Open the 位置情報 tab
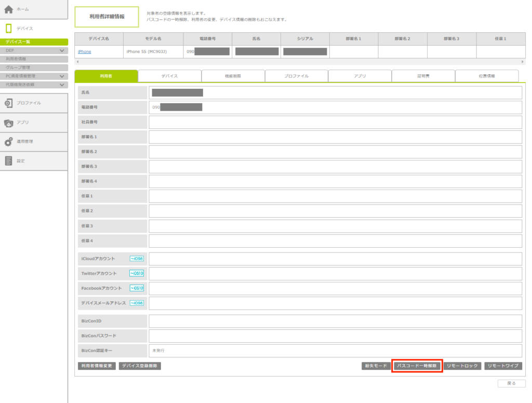Image resolution: width=532 pixels, height=403 pixels. [486, 76]
